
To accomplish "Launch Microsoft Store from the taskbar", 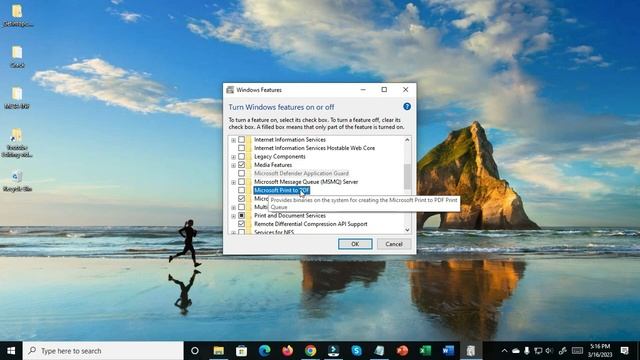I will (241, 351).
